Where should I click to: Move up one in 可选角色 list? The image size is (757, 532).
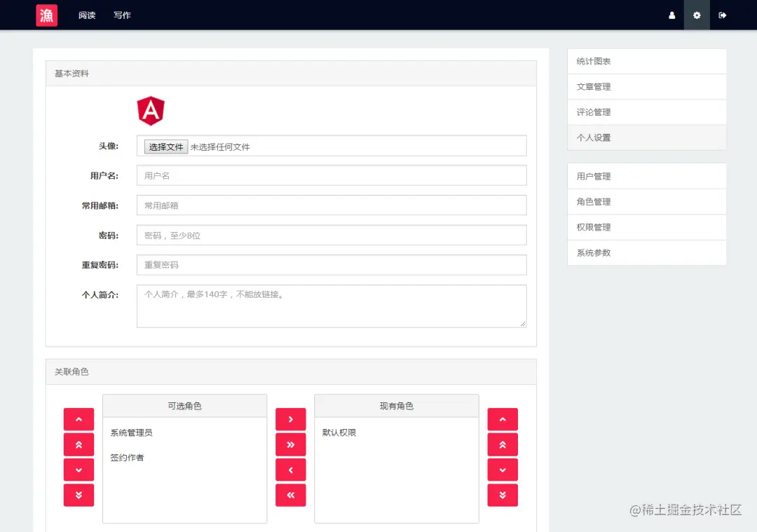point(79,419)
